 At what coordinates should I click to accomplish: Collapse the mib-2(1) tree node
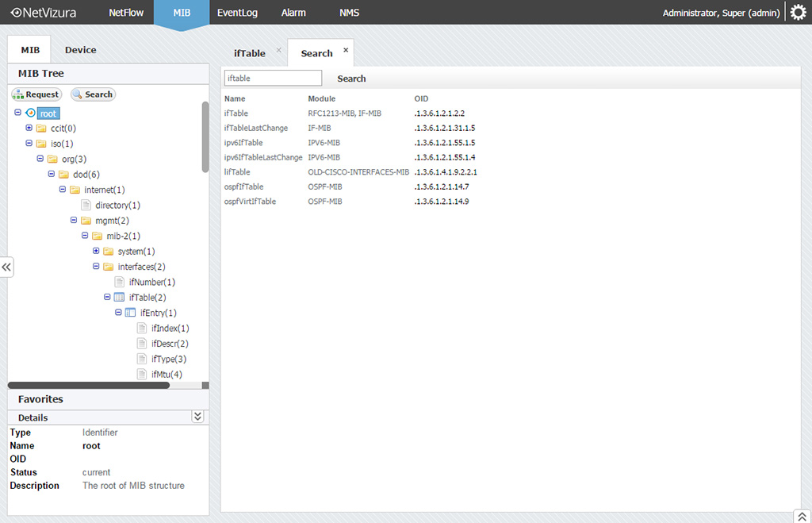pos(85,236)
